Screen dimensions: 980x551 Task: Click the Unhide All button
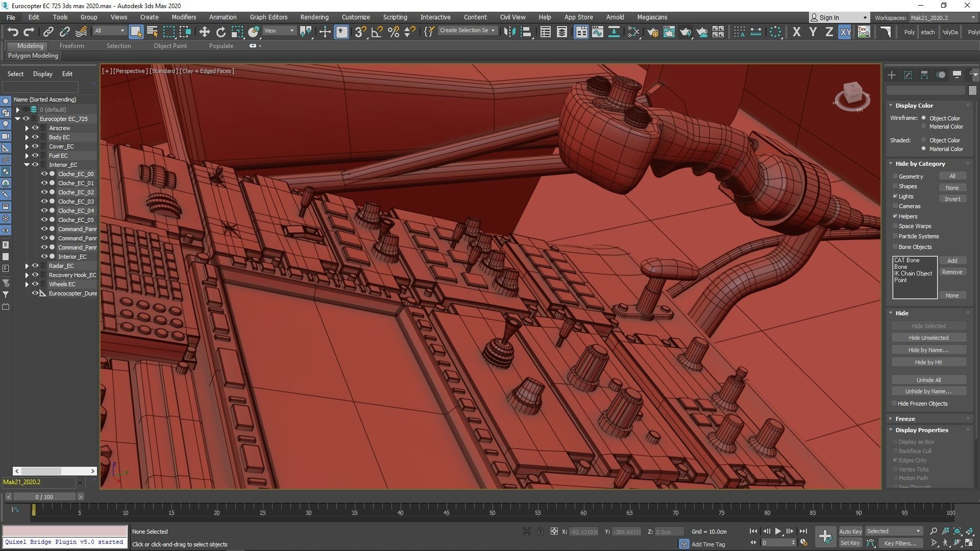(x=928, y=380)
